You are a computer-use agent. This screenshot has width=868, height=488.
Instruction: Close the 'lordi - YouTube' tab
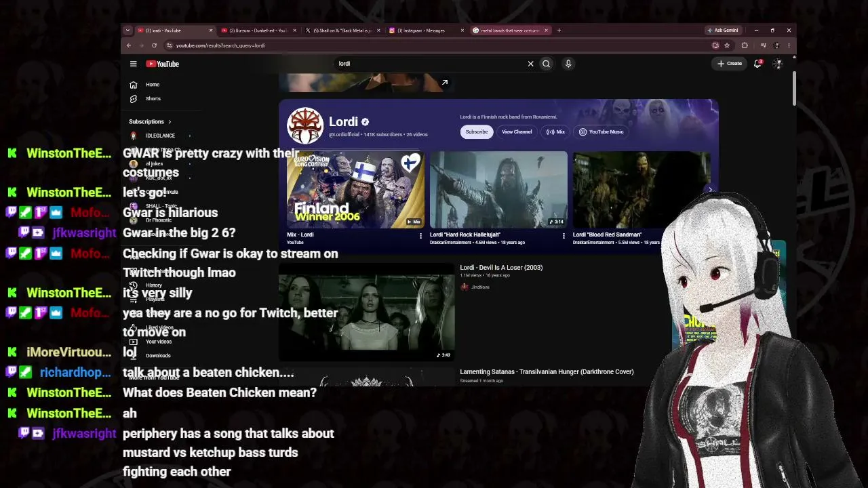point(211,30)
